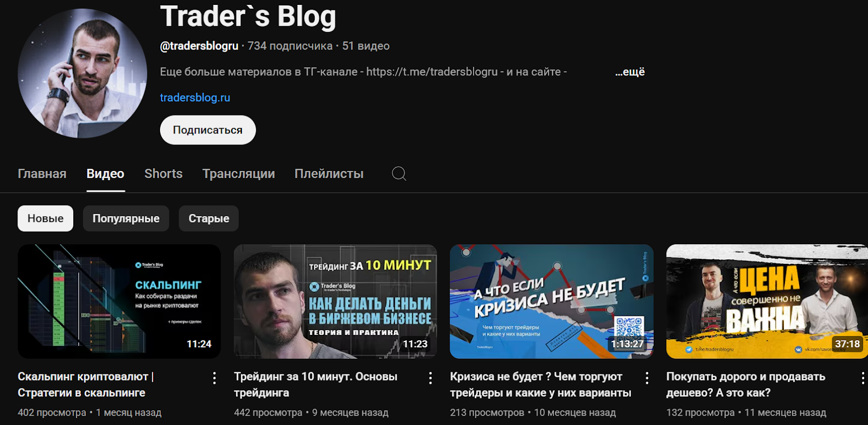Click the @tradersblogru channel handle
The image size is (868, 425).
coord(199,46)
